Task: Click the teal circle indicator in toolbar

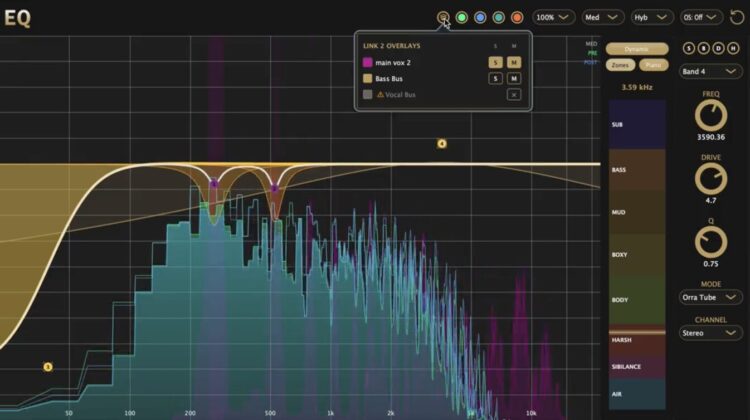Action: tap(498, 18)
